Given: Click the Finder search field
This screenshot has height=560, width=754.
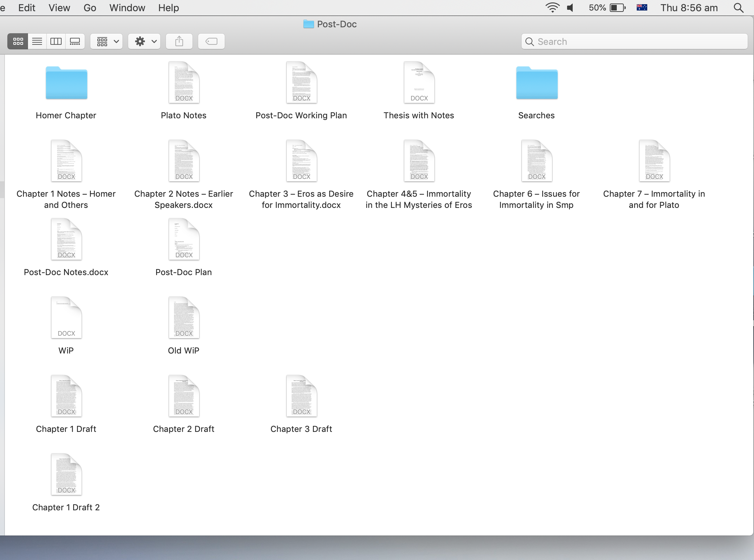Looking at the screenshot, I should (x=634, y=42).
